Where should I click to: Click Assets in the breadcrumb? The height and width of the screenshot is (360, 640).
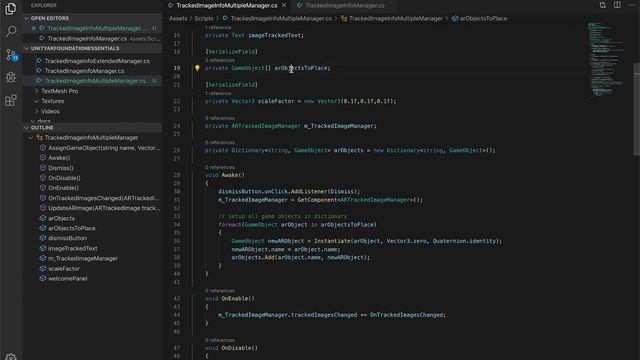coord(178,18)
